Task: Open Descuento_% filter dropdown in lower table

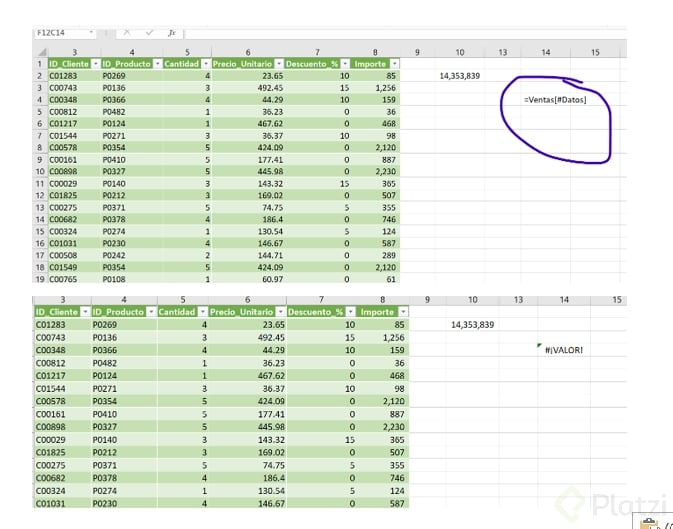Action: coord(351,312)
